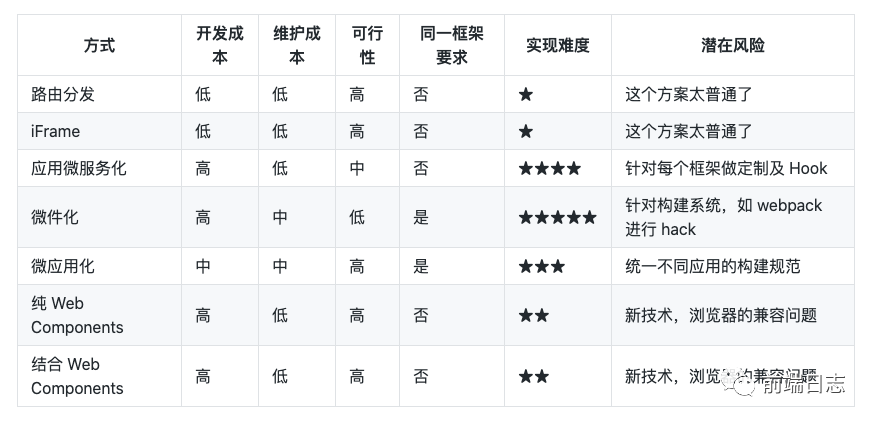Click the three-star rating for 微应用化
This screenshot has width=874, height=422.
point(541,266)
